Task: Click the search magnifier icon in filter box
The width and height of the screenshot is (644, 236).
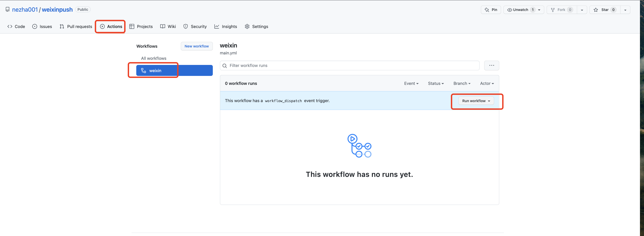Action: (224, 66)
